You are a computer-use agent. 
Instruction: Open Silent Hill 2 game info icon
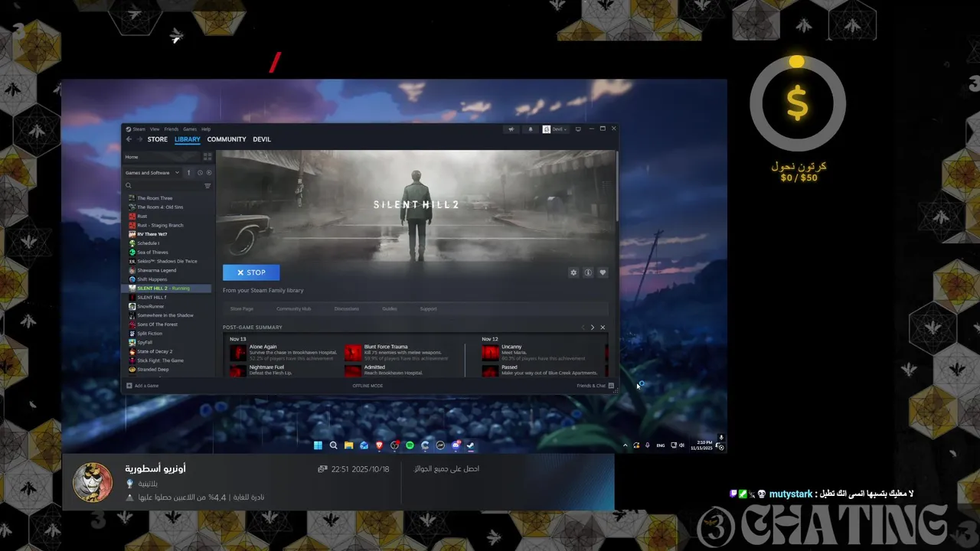588,272
